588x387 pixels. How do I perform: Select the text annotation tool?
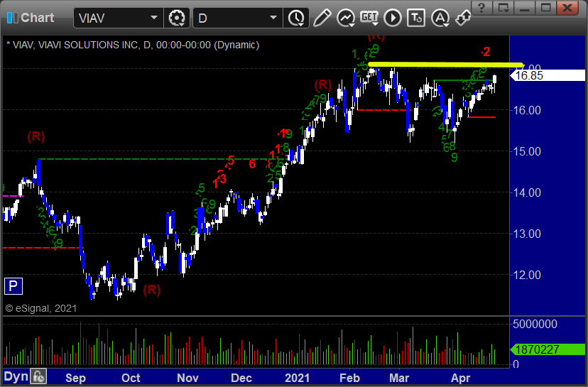[x=416, y=18]
